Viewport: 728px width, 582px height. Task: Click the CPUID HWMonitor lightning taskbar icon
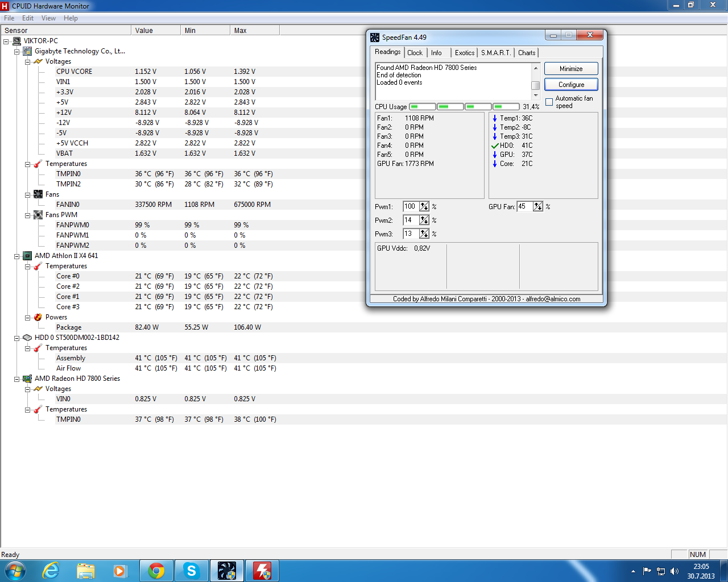tap(262, 571)
